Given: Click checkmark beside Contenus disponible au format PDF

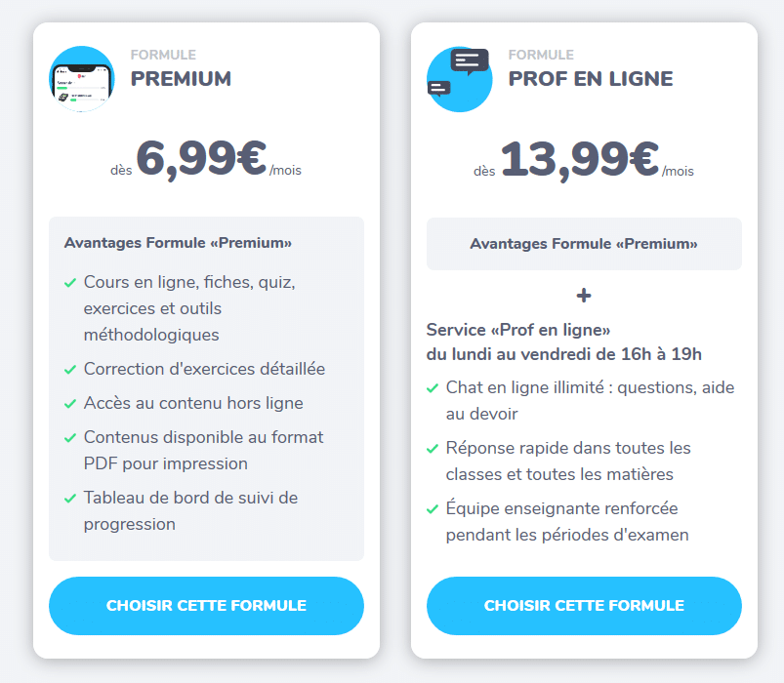Looking at the screenshot, I should tap(70, 438).
